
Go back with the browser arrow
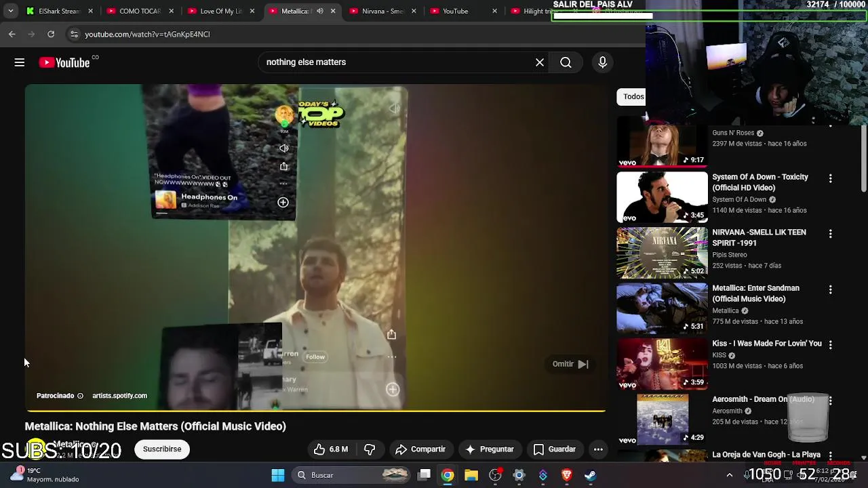(12, 34)
